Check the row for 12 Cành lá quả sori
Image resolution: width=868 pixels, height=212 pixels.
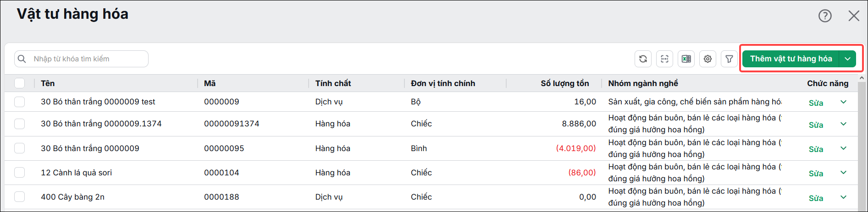tap(19, 173)
